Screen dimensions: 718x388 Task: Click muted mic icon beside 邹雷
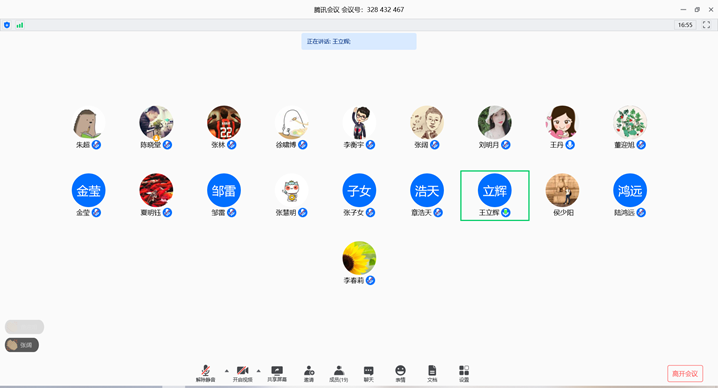pos(232,213)
